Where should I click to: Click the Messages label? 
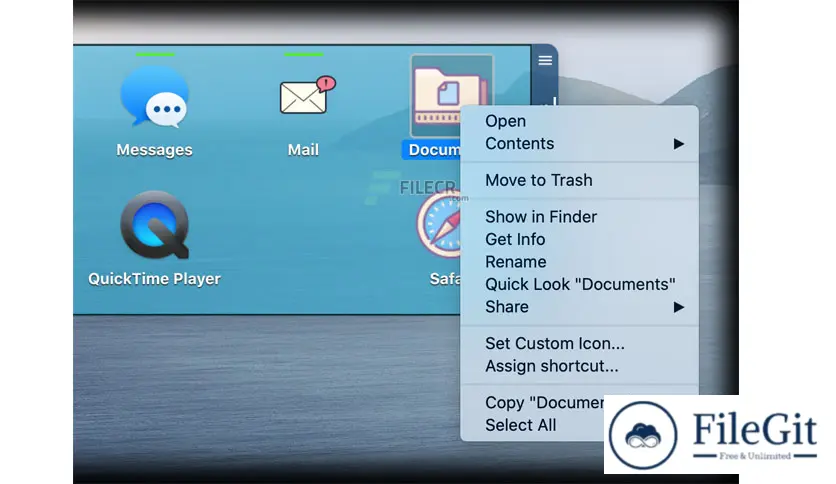click(x=155, y=150)
